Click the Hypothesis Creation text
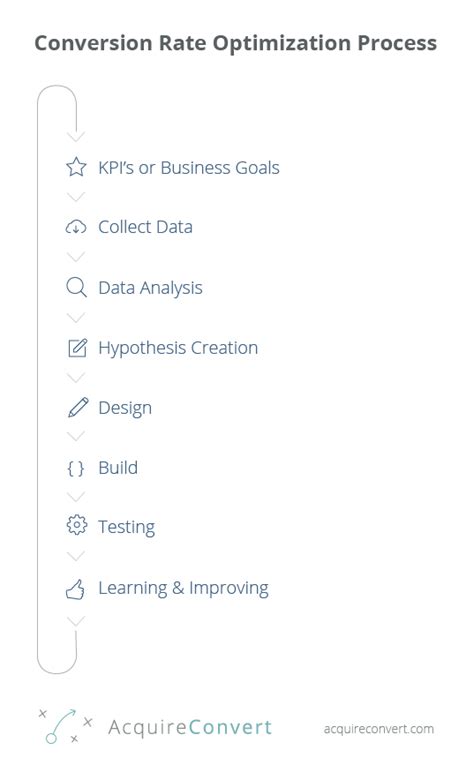 pos(178,348)
